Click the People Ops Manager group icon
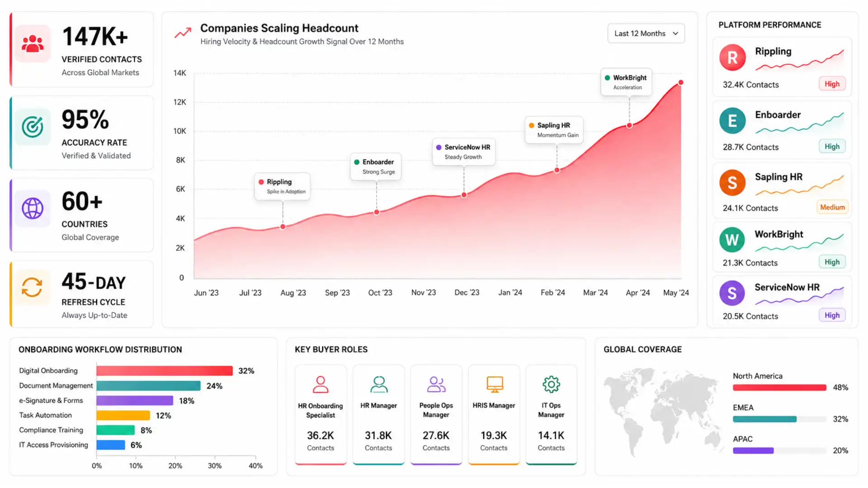This screenshot has width=868, height=488. point(436,385)
